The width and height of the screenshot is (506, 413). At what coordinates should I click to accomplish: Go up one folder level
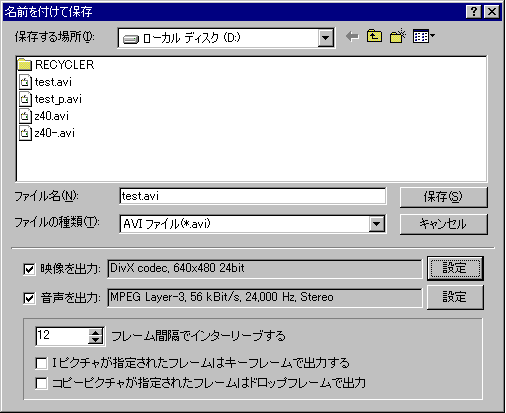[x=374, y=36]
